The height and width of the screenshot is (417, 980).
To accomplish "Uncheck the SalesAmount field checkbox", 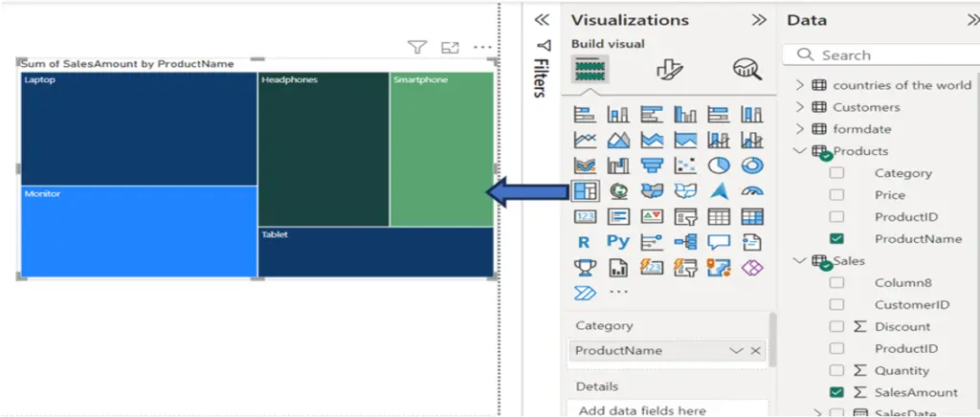I will [x=836, y=393].
